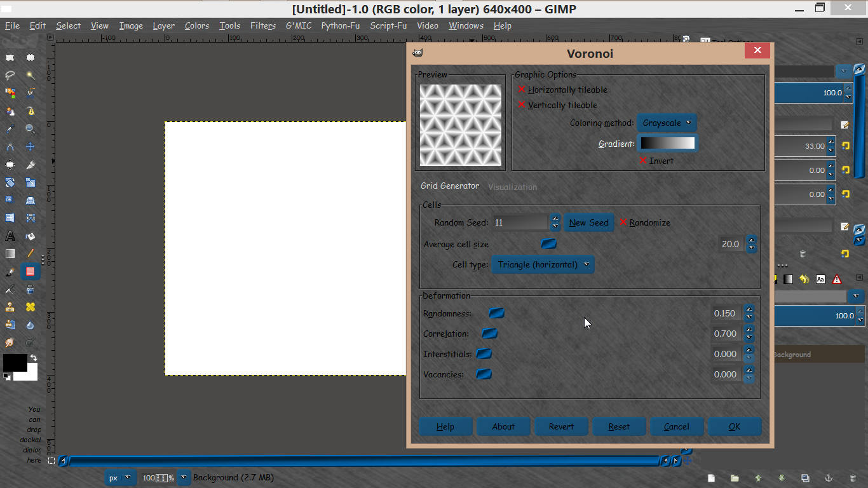Select the Ellipse Select tool
The height and width of the screenshot is (488, 868).
(x=31, y=57)
